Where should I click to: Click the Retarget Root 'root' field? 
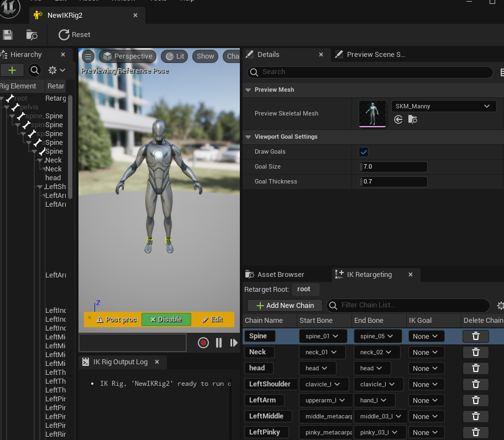[x=306, y=289]
